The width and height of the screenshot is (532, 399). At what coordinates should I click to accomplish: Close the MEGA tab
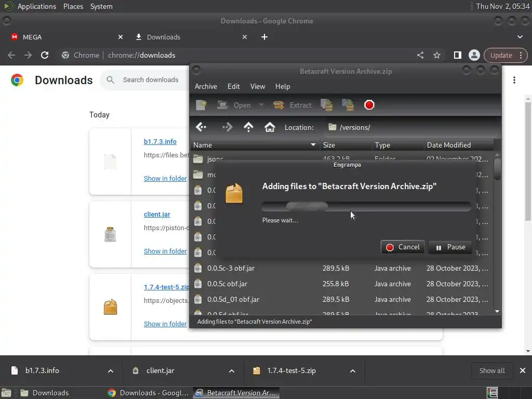coord(121,37)
